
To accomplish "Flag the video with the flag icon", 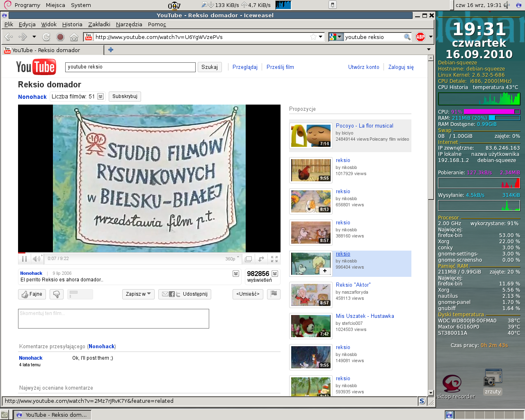I will coord(274,294).
